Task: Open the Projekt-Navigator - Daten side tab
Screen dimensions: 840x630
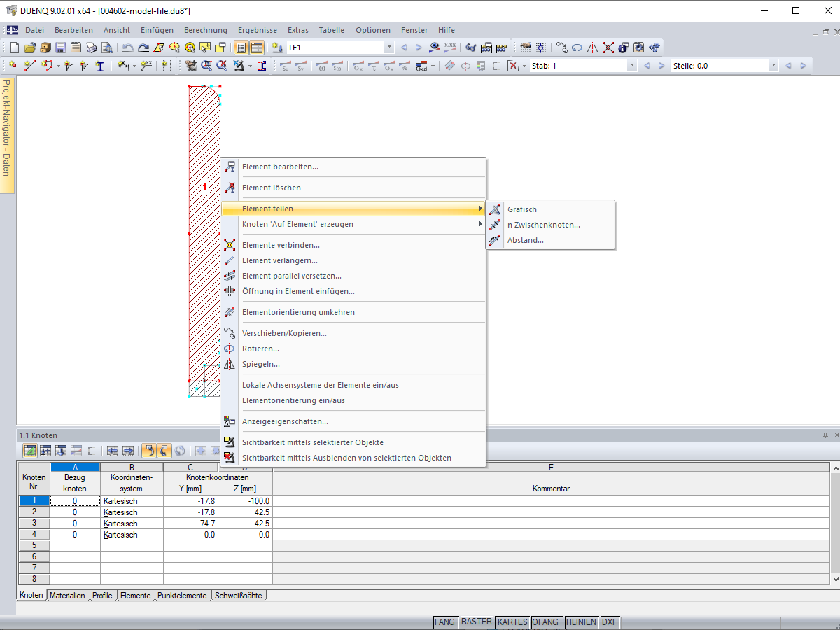Action: tap(6, 136)
